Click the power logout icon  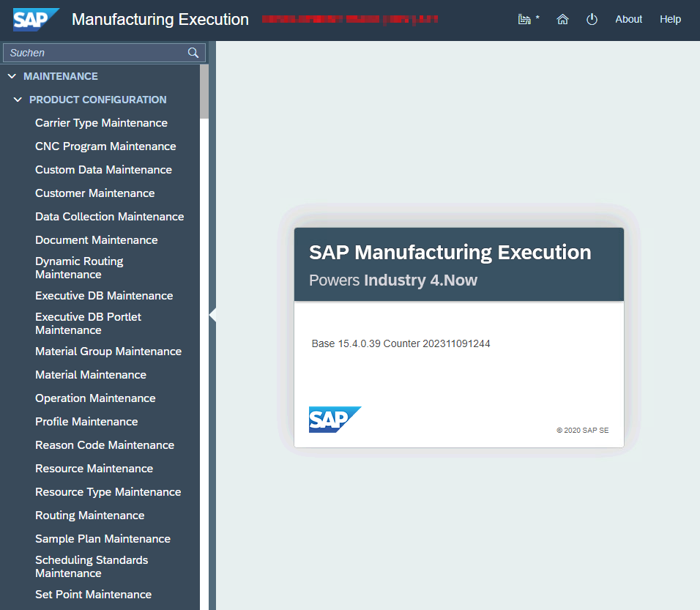(592, 20)
